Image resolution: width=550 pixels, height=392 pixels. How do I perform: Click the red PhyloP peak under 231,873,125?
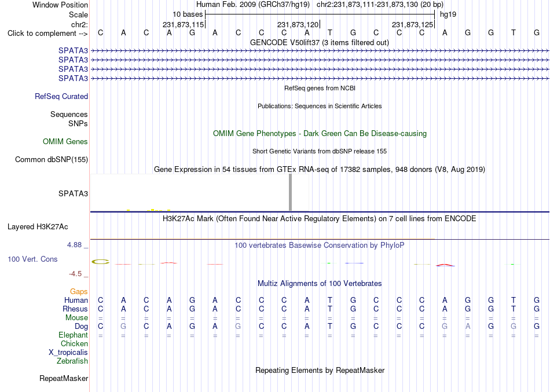(445, 265)
